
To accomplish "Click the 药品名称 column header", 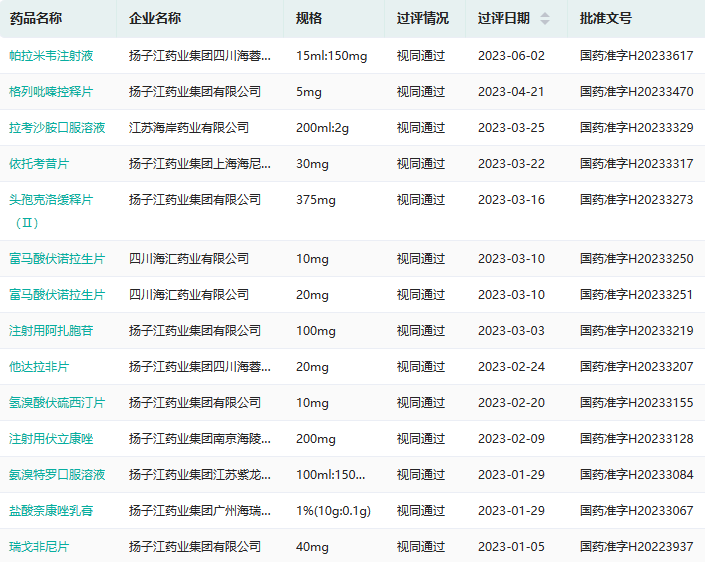I will pyautogui.click(x=36, y=18).
